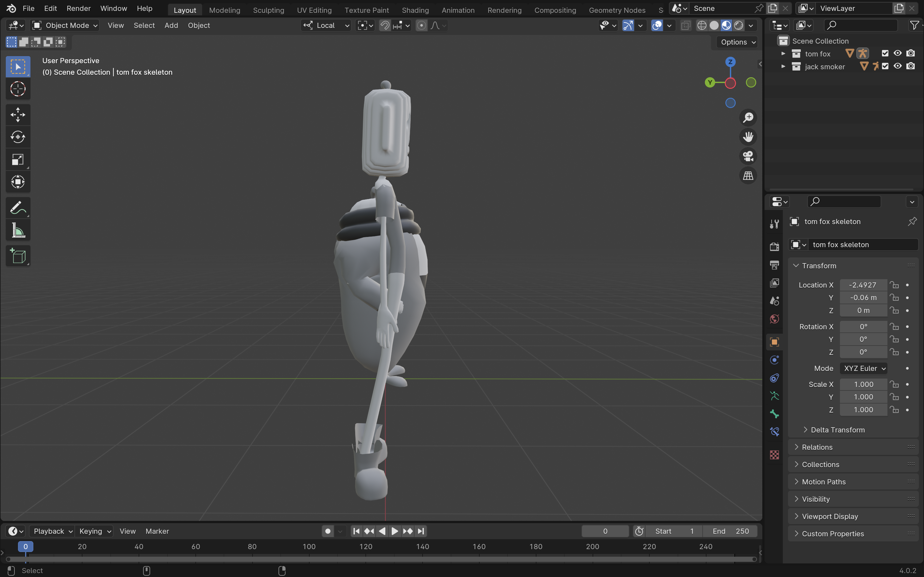Select the Rotate tool
Image resolution: width=924 pixels, height=577 pixels.
pyautogui.click(x=18, y=137)
